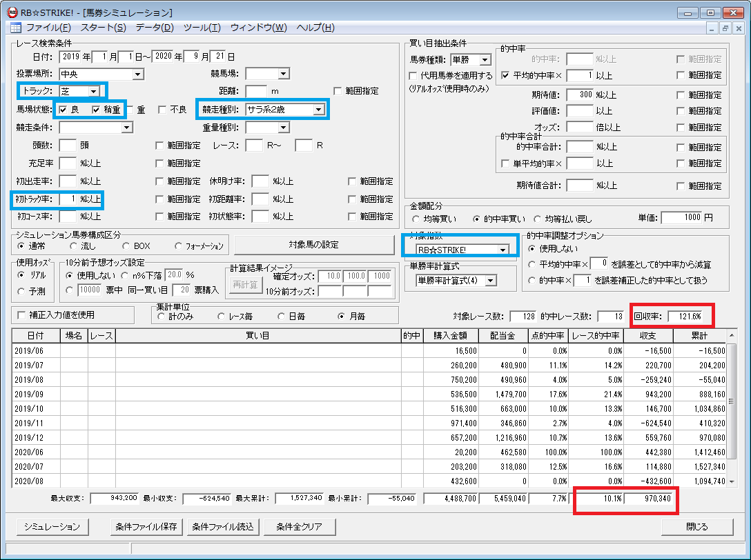Open the ツール(T) menu

pos(202,28)
